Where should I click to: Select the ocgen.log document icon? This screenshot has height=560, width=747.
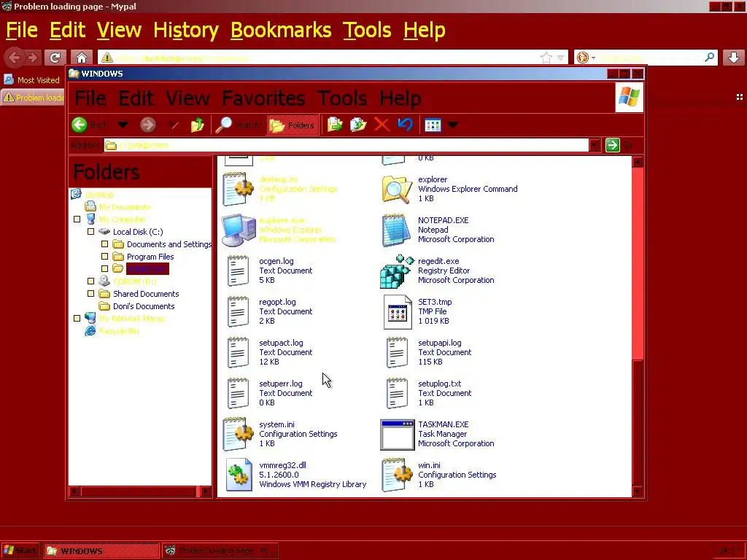coord(239,271)
